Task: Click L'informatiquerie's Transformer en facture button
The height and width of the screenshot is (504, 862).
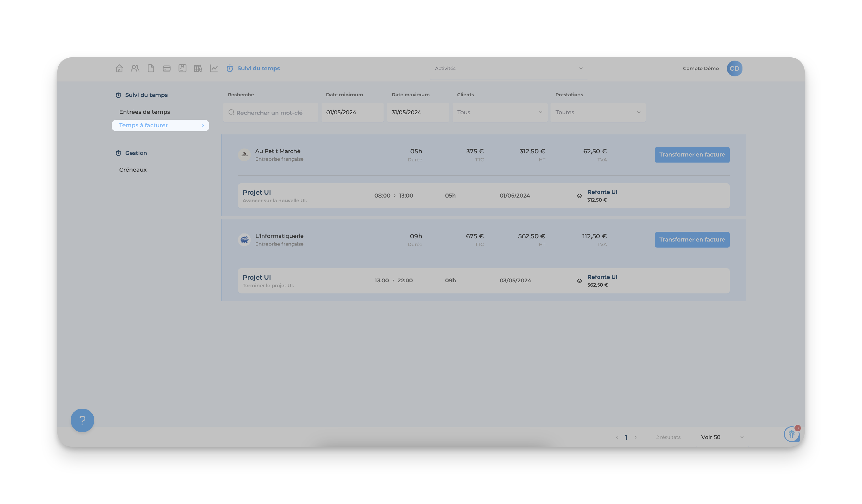Action: click(692, 239)
